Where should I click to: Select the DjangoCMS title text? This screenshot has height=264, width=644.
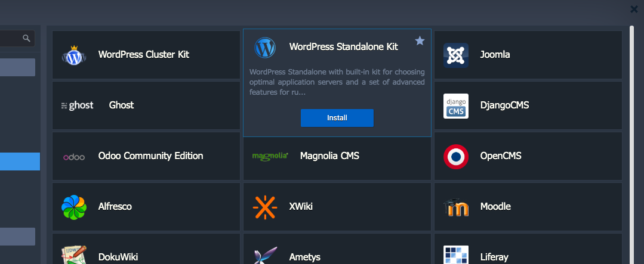[x=504, y=105]
